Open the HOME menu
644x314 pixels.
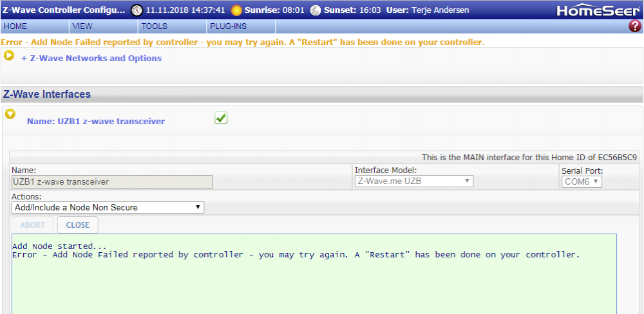15,26
